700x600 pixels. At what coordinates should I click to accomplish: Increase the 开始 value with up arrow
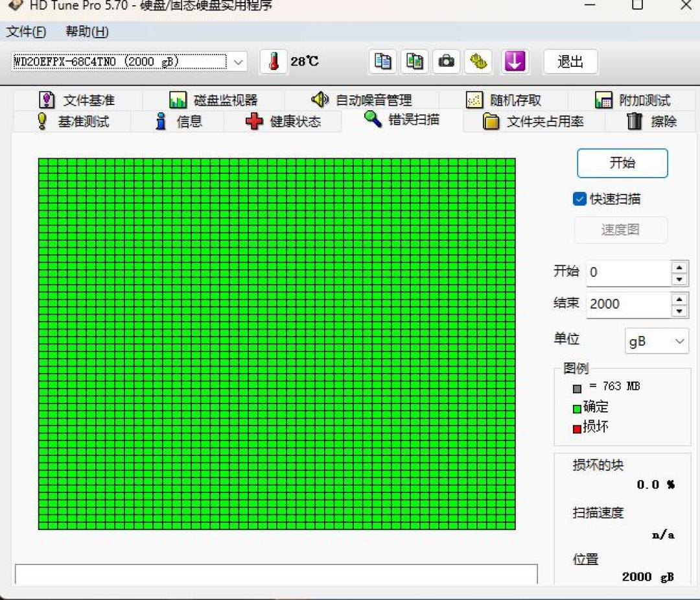pos(679,267)
